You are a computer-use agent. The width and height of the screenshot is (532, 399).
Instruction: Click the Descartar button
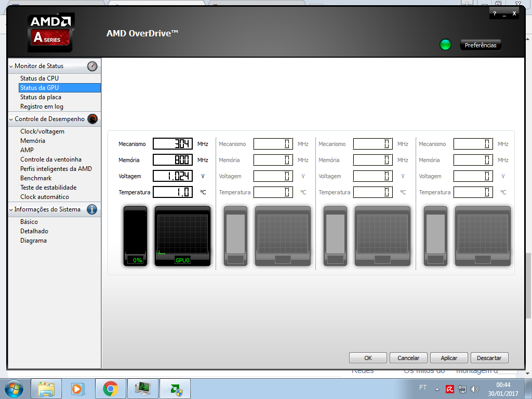point(489,358)
